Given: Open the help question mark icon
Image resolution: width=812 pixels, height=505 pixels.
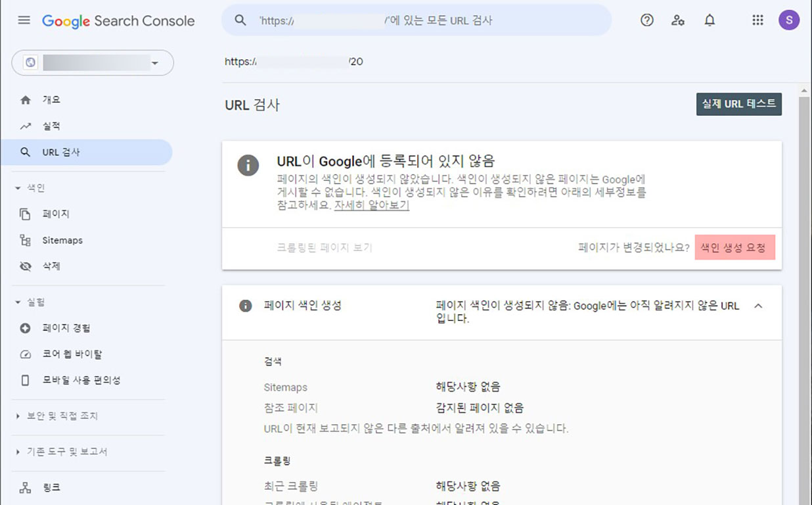Looking at the screenshot, I should 647,20.
